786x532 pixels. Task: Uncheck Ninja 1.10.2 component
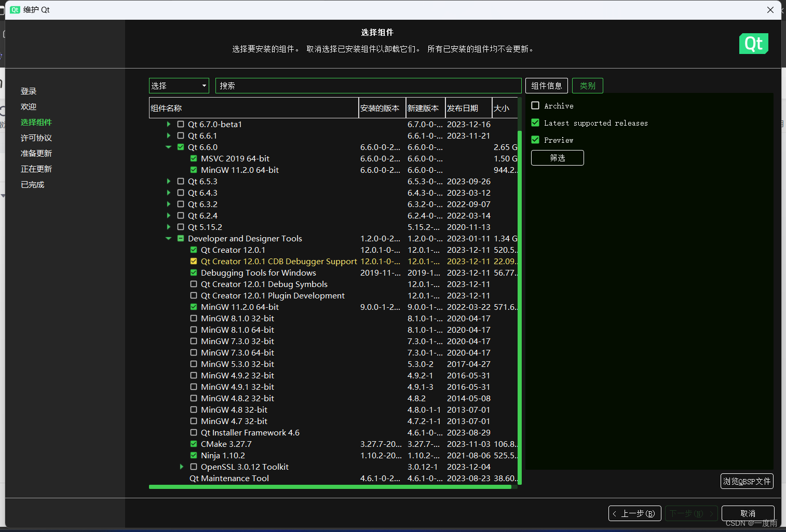pyautogui.click(x=194, y=455)
